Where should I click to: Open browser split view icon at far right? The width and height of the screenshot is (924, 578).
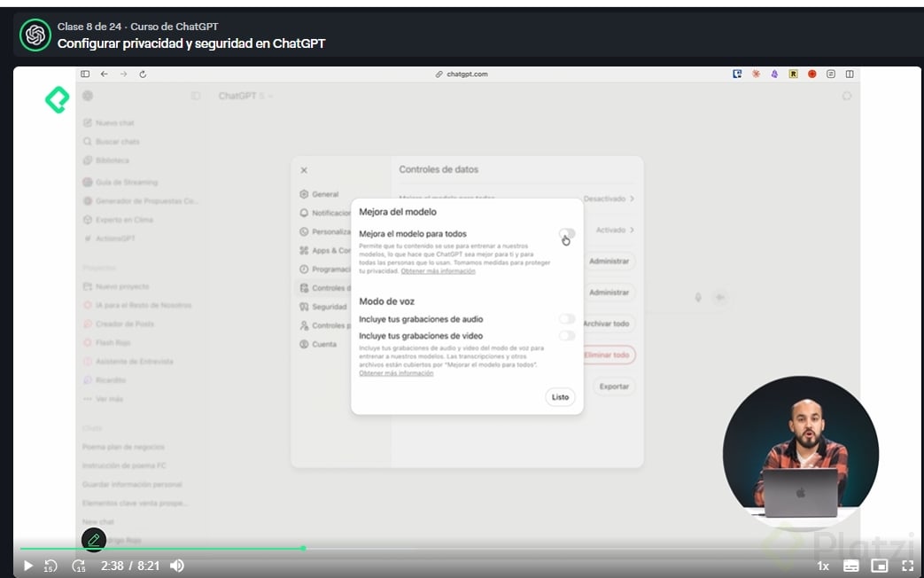pyautogui.click(x=850, y=74)
